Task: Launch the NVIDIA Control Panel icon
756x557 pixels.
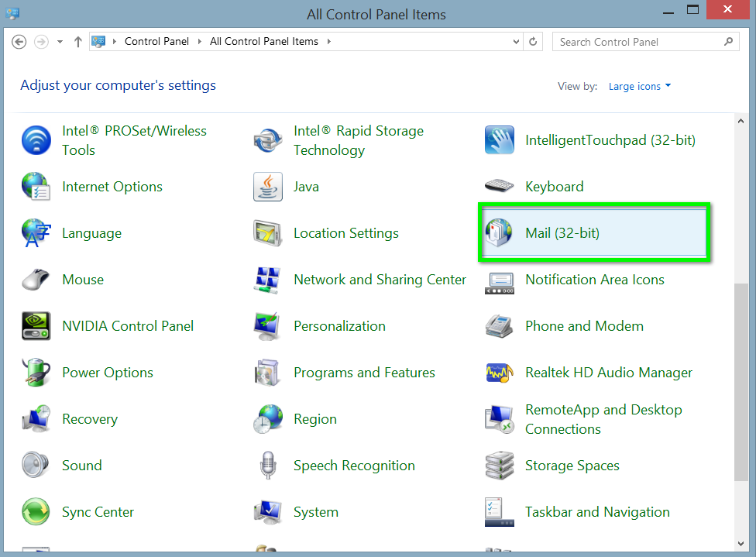Action: coord(36,326)
